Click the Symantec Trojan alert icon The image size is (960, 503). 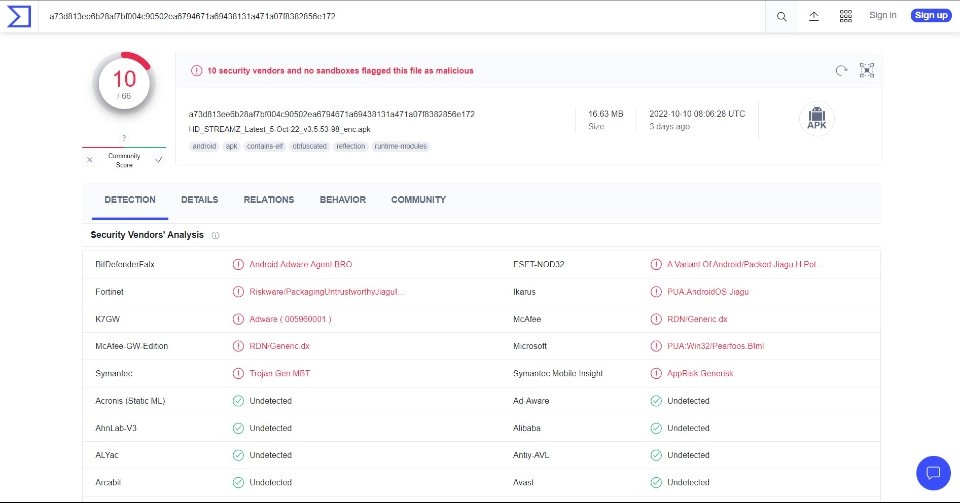[238, 373]
